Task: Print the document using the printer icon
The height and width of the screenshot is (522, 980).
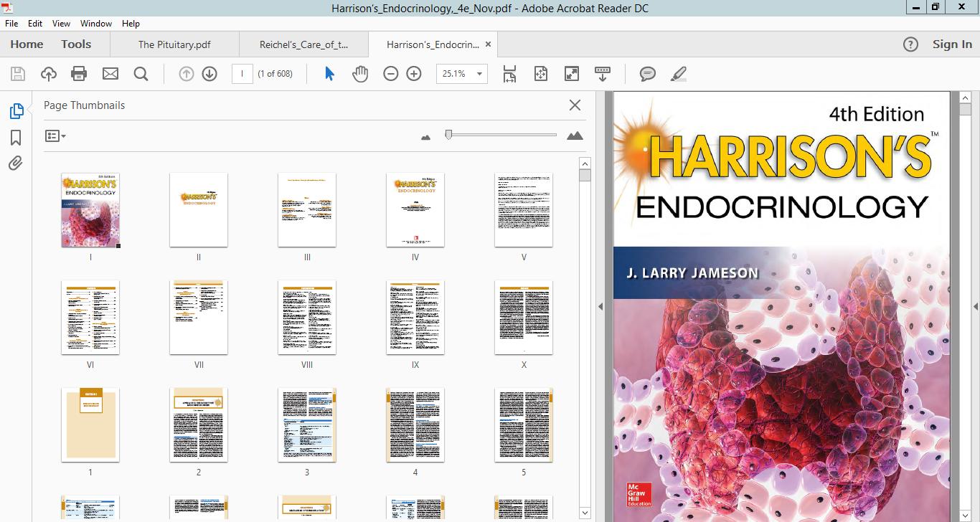Action: 79,73
